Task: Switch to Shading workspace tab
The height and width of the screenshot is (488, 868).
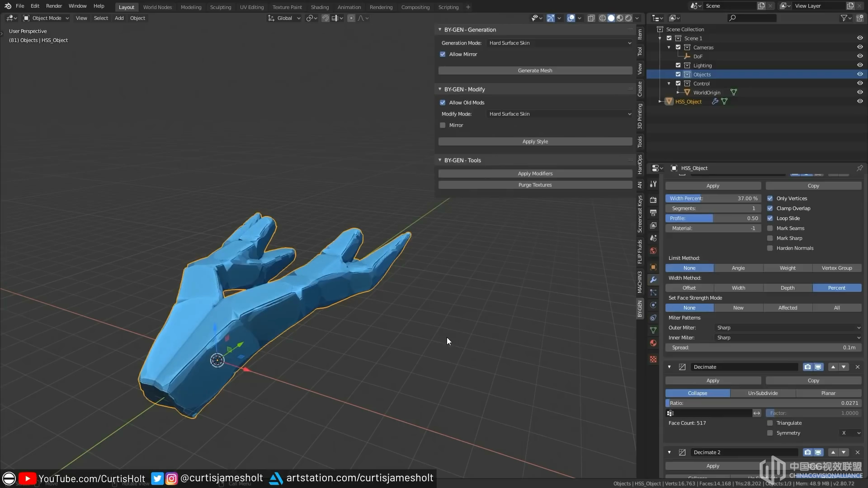Action: point(320,7)
